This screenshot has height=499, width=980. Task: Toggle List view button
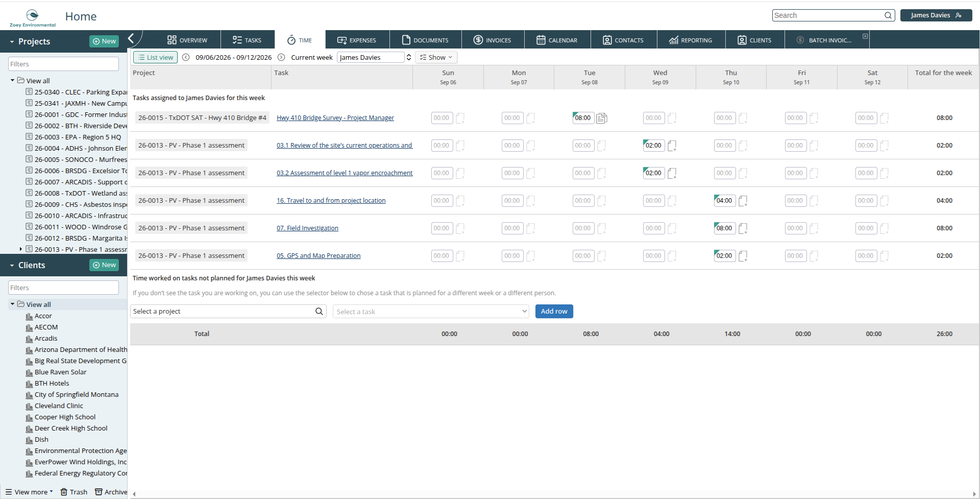tap(155, 57)
